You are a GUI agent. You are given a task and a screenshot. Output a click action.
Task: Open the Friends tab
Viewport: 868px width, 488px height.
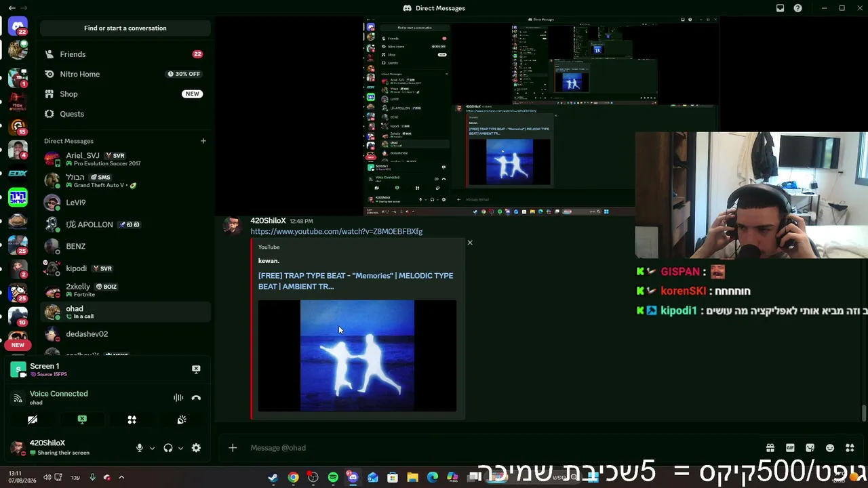(125, 54)
